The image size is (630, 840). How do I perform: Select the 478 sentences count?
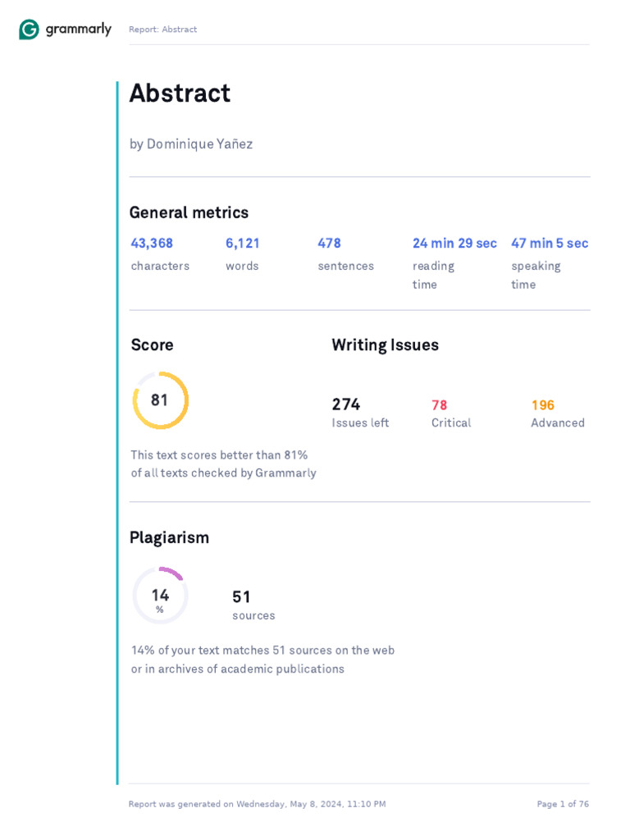329,244
